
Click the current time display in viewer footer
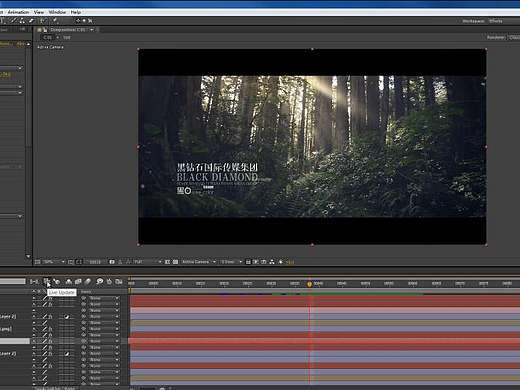pos(95,262)
